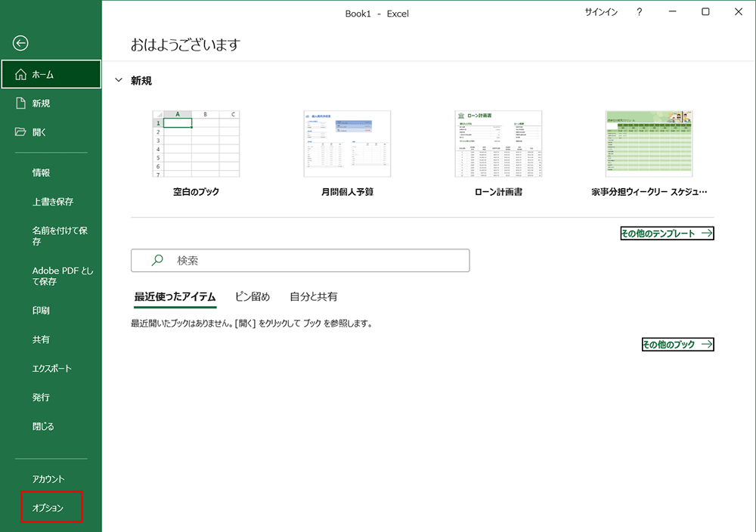Follow the その他のブック link
The height and width of the screenshot is (532, 756).
coord(677,345)
